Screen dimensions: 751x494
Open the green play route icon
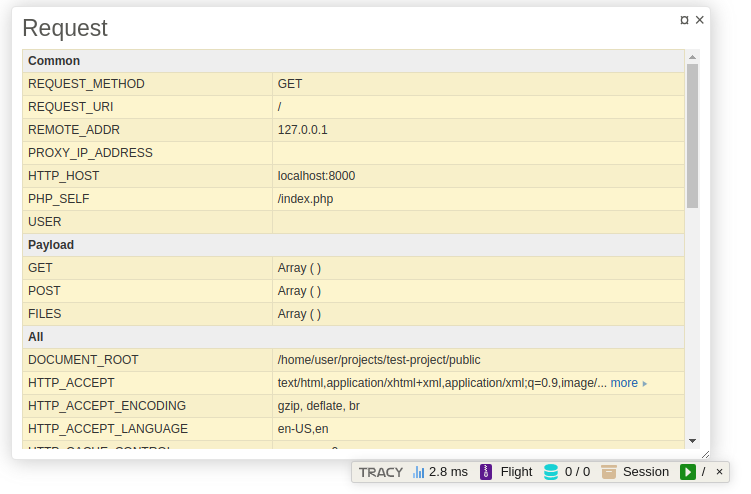688,472
